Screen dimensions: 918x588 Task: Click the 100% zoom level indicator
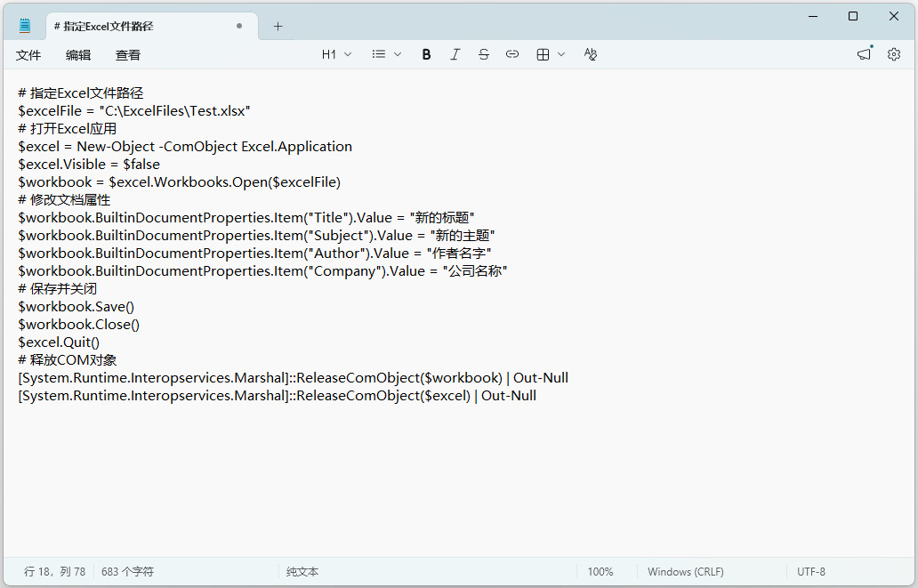click(x=600, y=572)
